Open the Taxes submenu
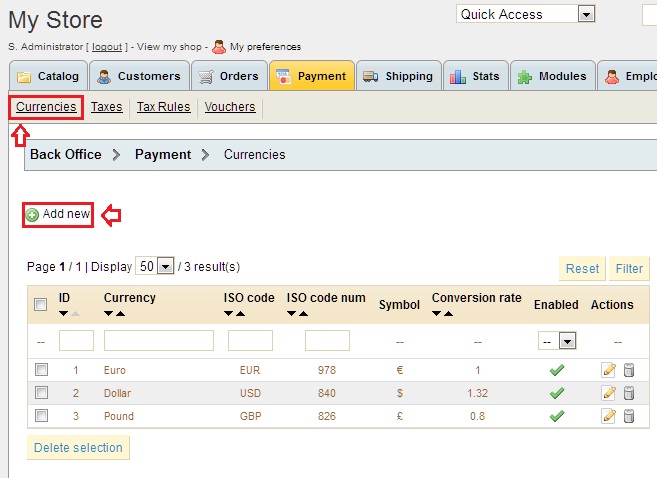This screenshot has height=478, width=657. [107, 107]
